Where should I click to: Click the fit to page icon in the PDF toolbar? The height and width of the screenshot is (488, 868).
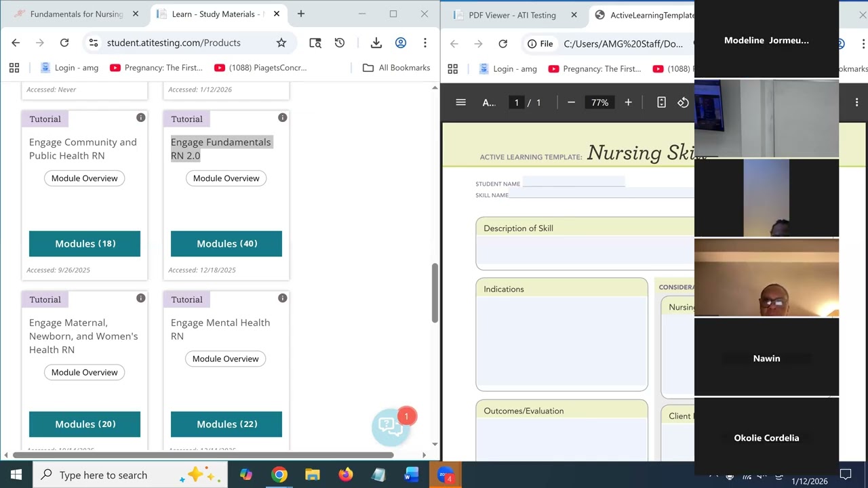coord(661,102)
